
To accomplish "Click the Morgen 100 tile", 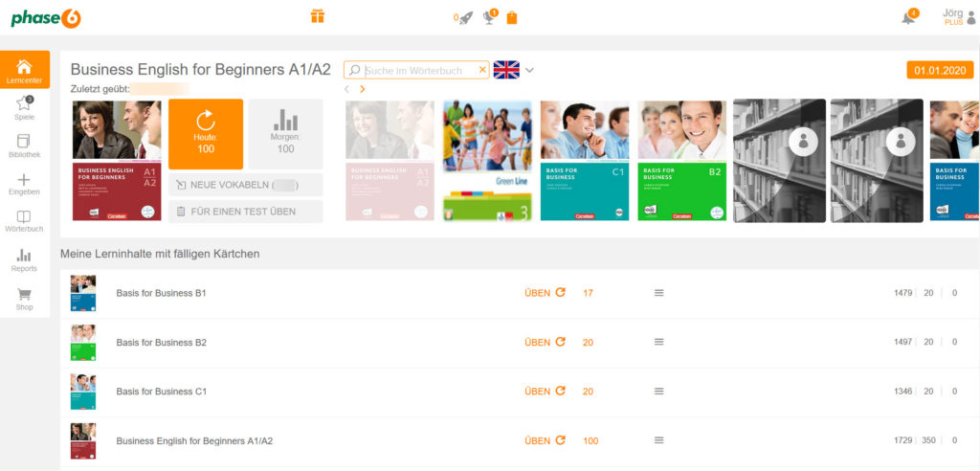I will click(285, 134).
